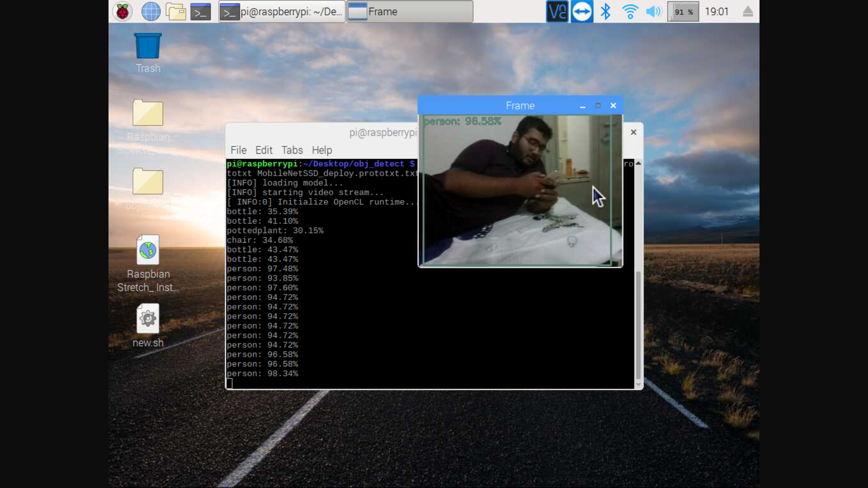Image resolution: width=868 pixels, height=488 pixels.
Task: Open the terminal File menu
Action: tap(238, 150)
